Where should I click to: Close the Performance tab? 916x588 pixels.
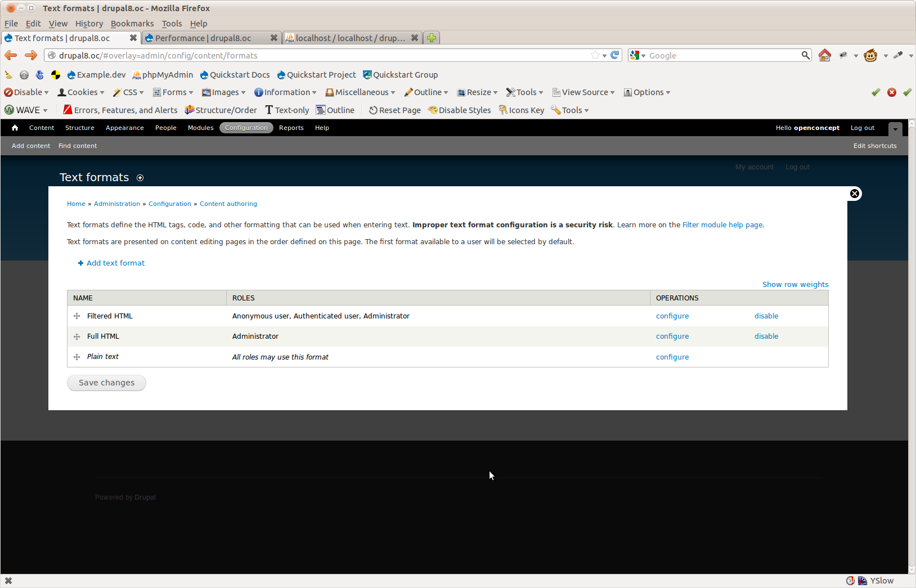pyautogui.click(x=274, y=38)
